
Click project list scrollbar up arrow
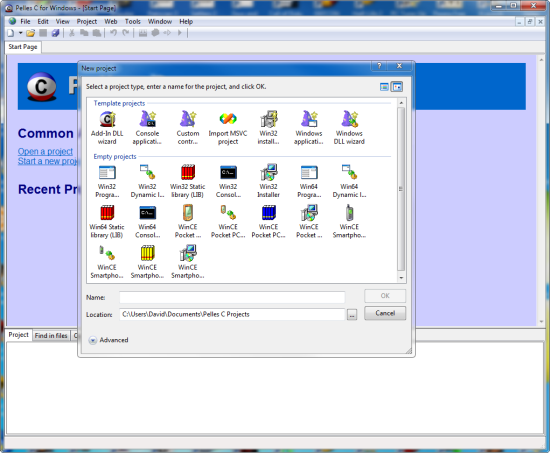(401, 103)
